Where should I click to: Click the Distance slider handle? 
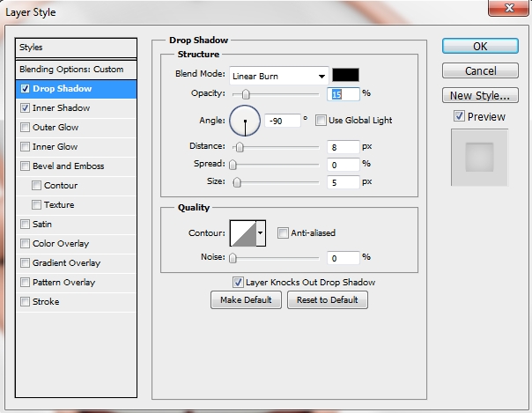240,147
